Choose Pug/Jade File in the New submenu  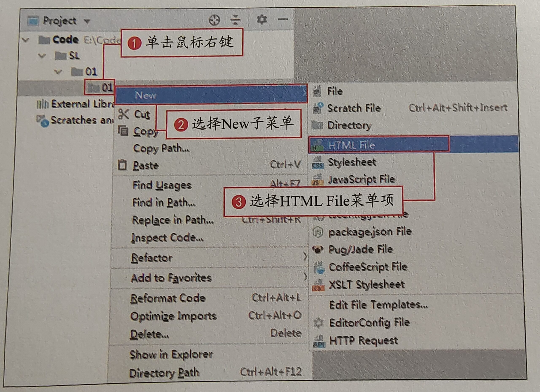point(361,249)
